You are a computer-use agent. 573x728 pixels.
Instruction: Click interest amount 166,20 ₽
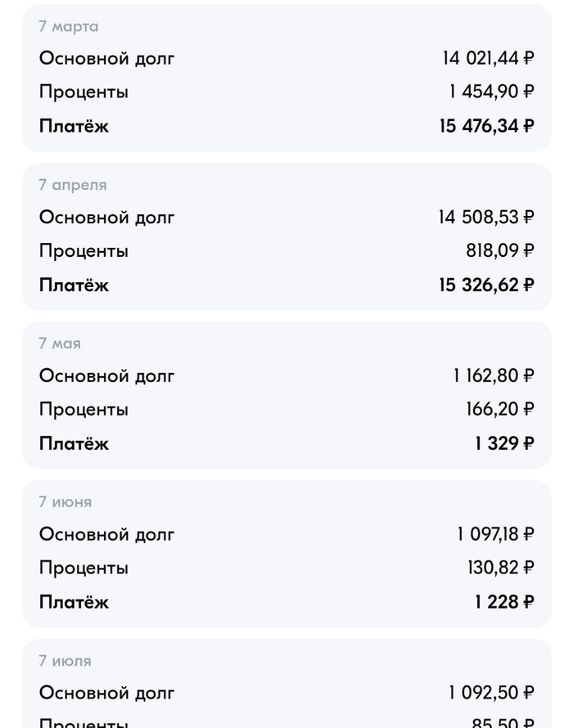pos(500,409)
